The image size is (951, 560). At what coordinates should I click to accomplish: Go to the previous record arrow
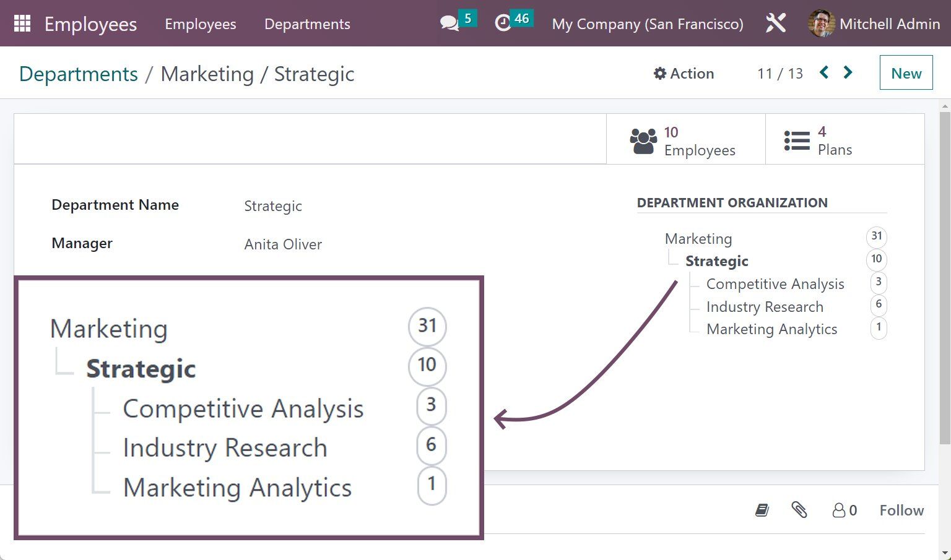824,73
